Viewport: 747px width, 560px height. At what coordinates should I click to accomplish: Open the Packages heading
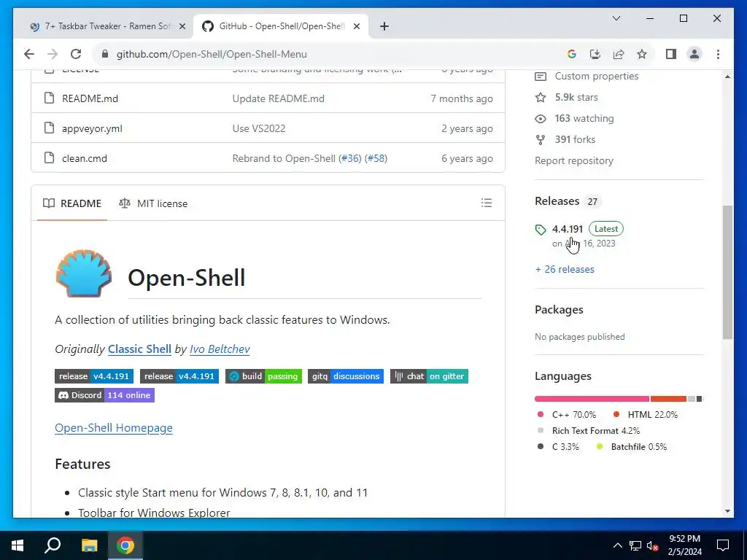[559, 309]
